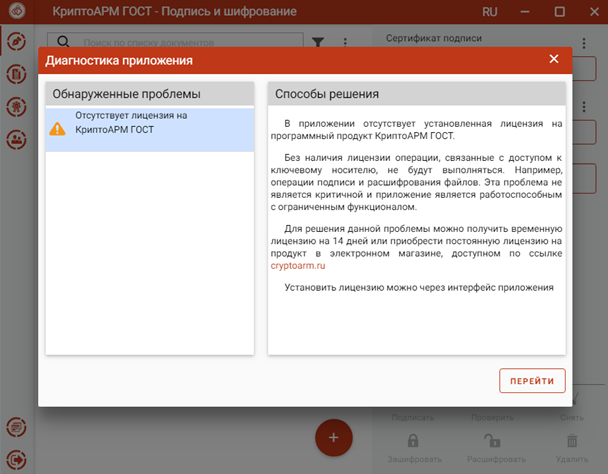Switch language via the RU indicator

(x=490, y=12)
